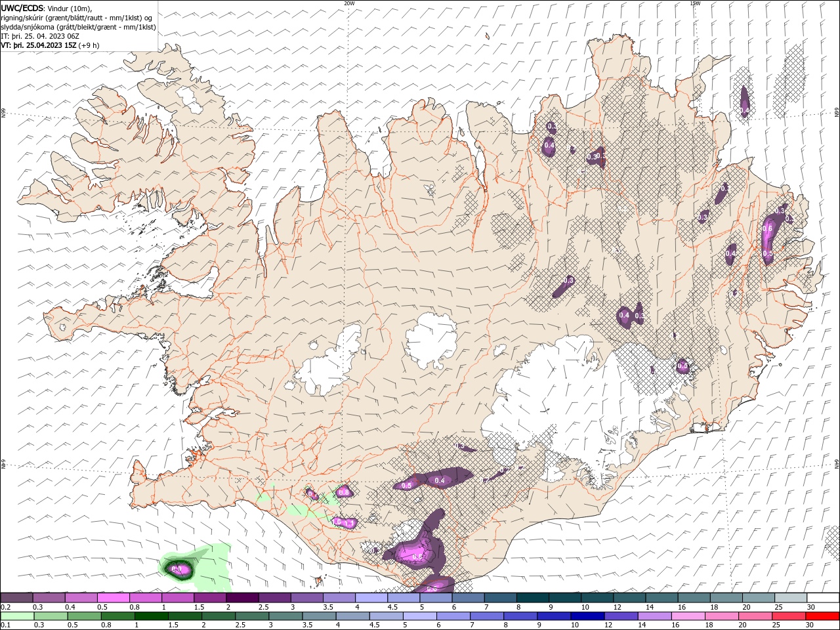Click lower legend swatch between 10 and 12
840x630 pixels.
point(586,616)
